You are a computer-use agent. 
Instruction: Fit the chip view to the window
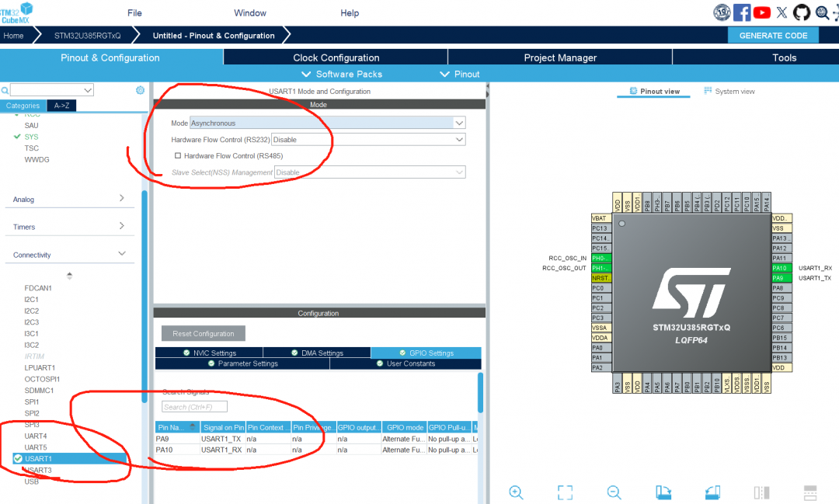[565, 492]
